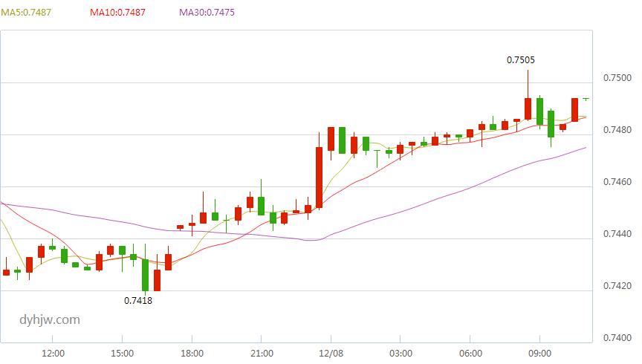Click the 0.7418 low price label
The height and width of the screenshot is (364, 642).
click(138, 301)
